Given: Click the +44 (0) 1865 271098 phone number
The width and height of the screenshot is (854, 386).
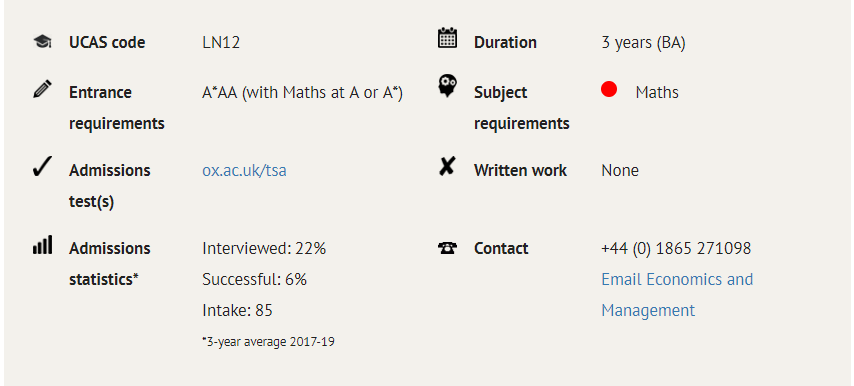Looking at the screenshot, I should pyautogui.click(x=676, y=248).
